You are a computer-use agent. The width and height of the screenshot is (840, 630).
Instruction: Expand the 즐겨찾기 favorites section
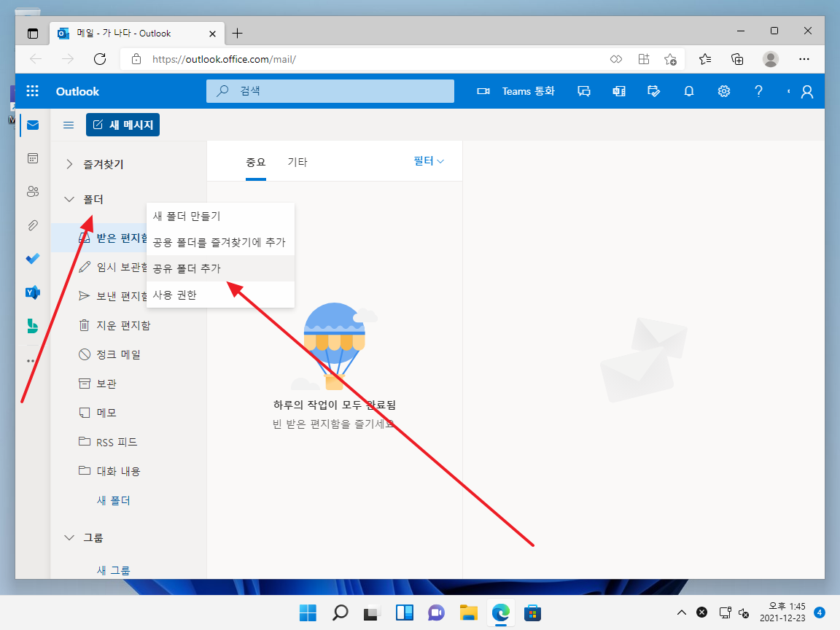(69, 164)
